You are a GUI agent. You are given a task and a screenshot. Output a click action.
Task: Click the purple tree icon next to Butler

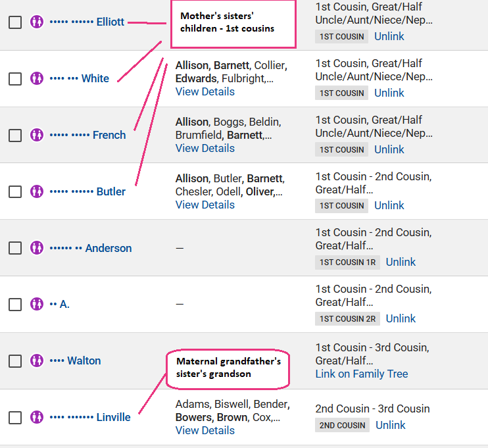tap(37, 191)
